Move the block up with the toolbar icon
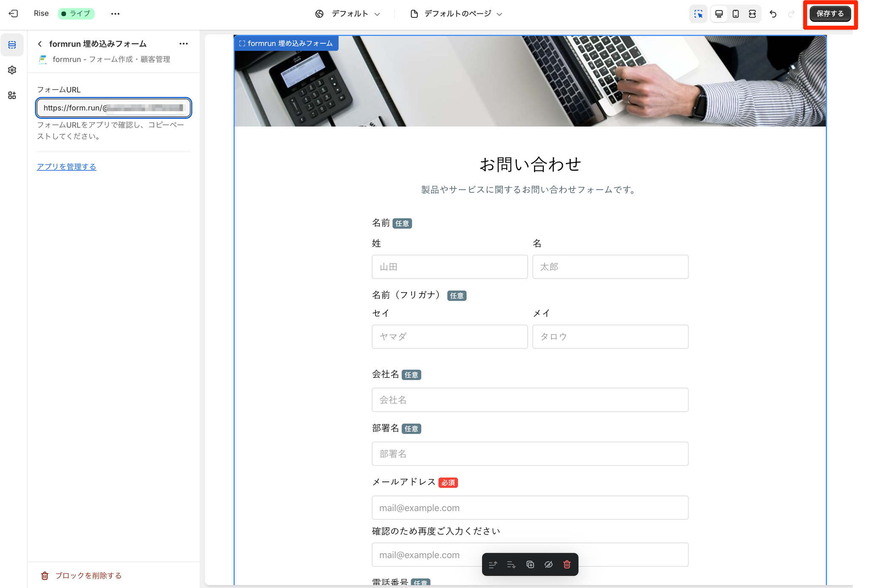Viewport: 870px width, 588px height. pos(493,564)
